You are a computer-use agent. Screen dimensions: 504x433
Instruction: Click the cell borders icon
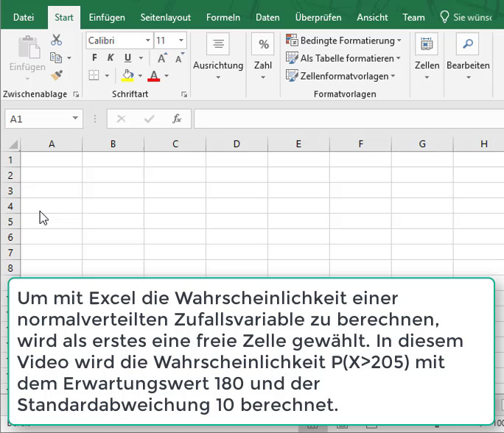click(94, 76)
